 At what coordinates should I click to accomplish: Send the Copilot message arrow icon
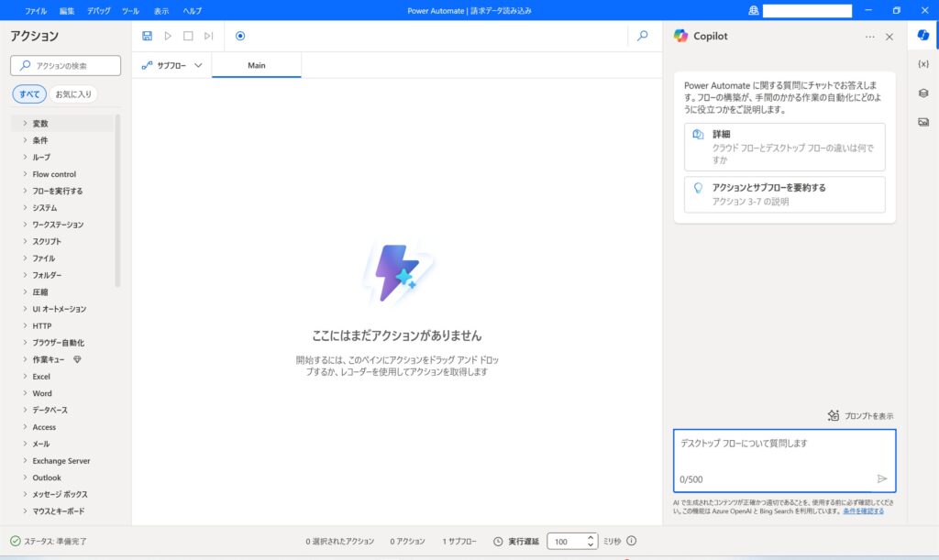(x=881, y=478)
